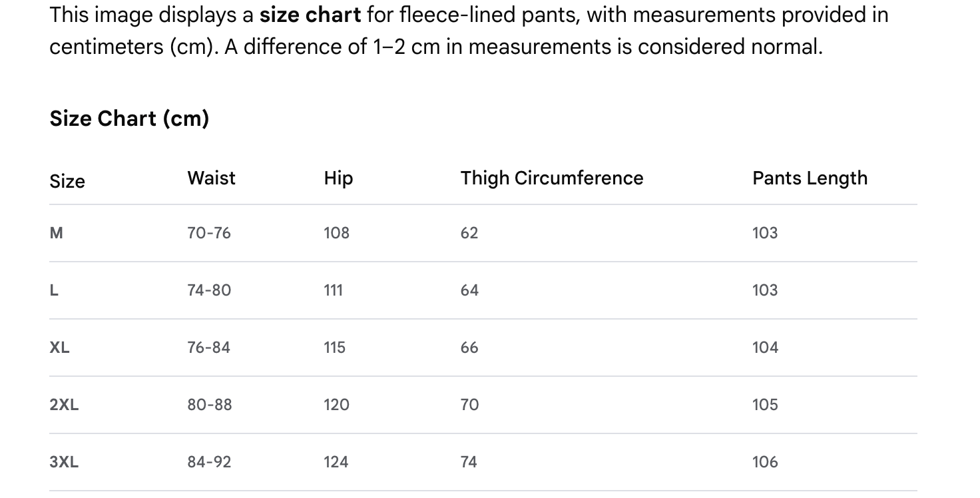The width and height of the screenshot is (980, 498).
Task: Select the XL size row label
Action: click(59, 348)
